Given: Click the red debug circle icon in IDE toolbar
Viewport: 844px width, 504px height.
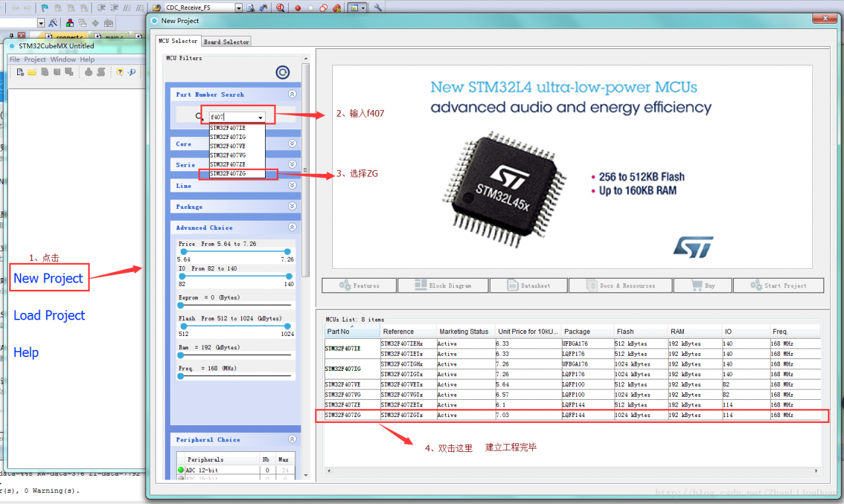Looking at the screenshot, I should tap(297, 8).
